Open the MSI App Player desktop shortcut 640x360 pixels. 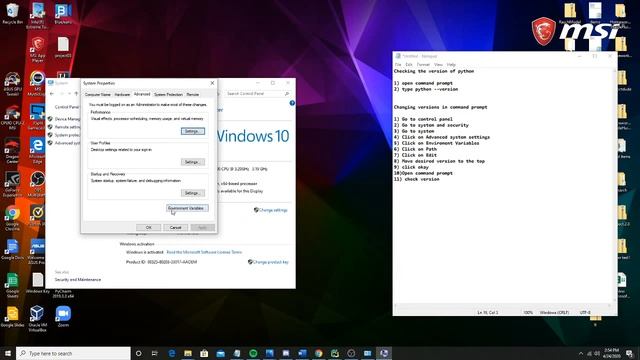38,49
